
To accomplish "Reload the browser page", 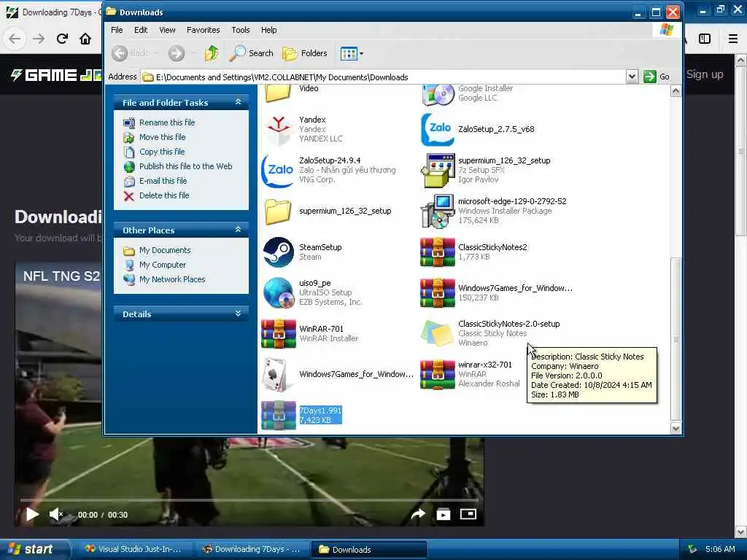I will tap(62, 39).
